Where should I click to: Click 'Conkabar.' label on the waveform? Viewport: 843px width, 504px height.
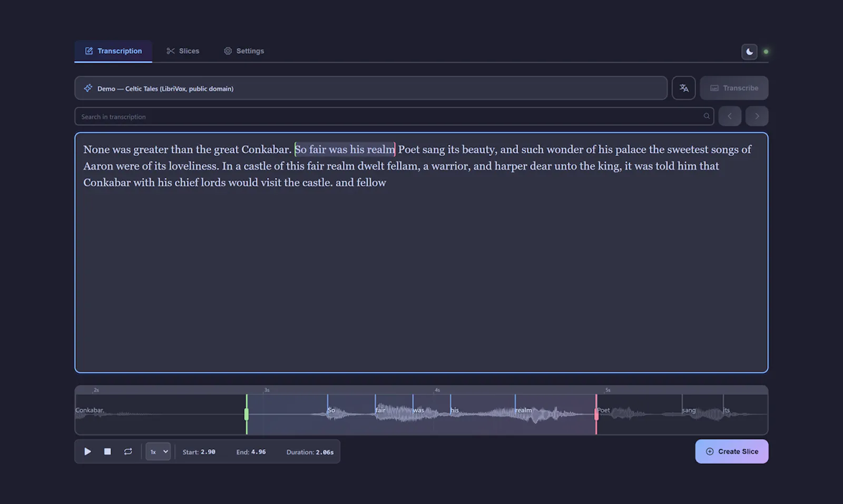(90, 410)
